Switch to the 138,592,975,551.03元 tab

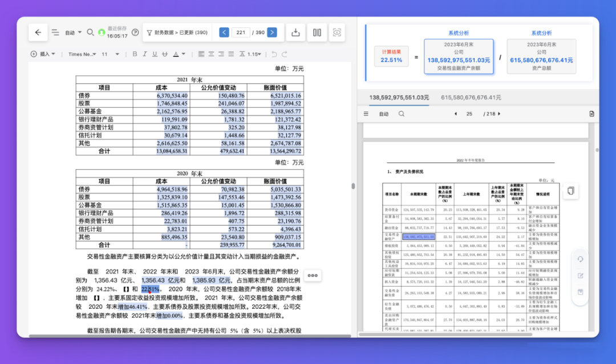399,97
